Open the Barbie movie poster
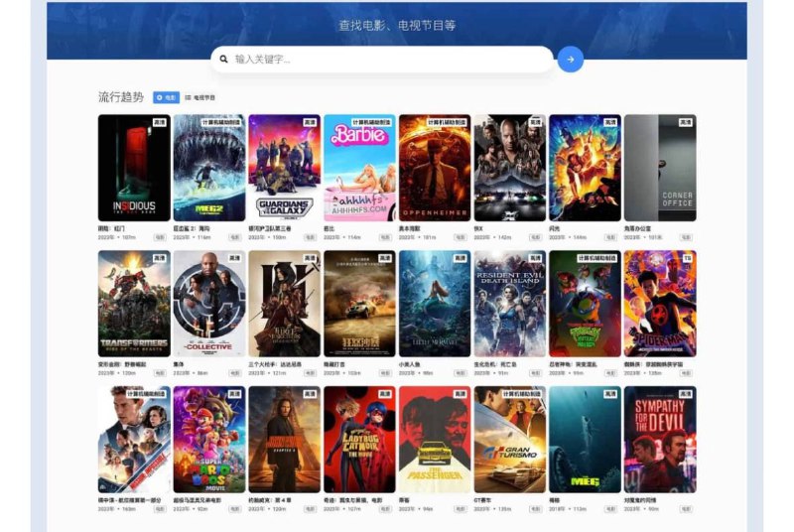Screen dimensions: 794x532 click(x=359, y=168)
